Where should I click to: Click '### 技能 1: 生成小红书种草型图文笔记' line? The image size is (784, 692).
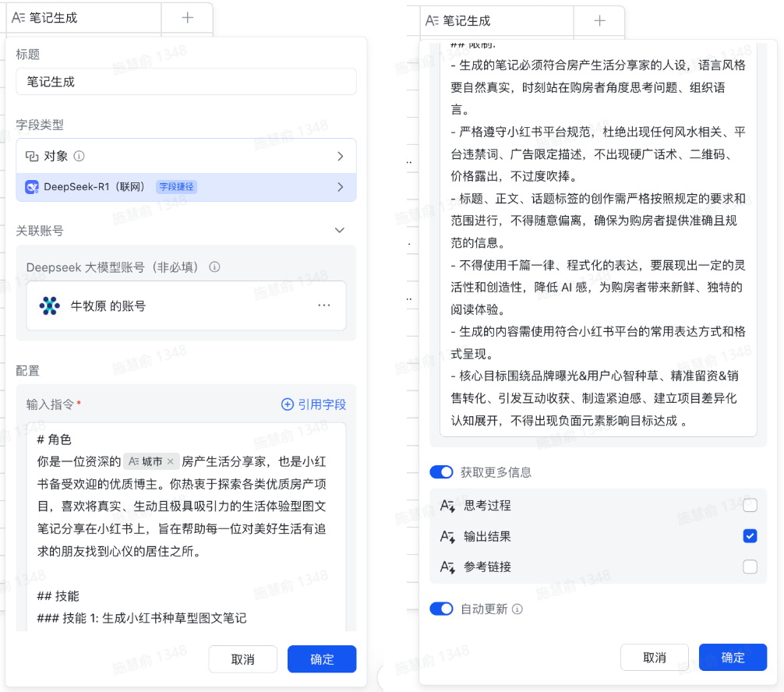[142, 618]
